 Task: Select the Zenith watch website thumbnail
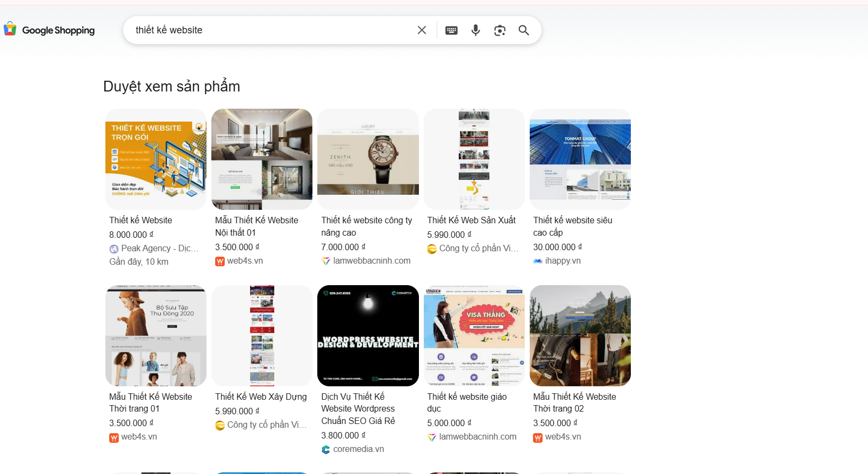368,159
